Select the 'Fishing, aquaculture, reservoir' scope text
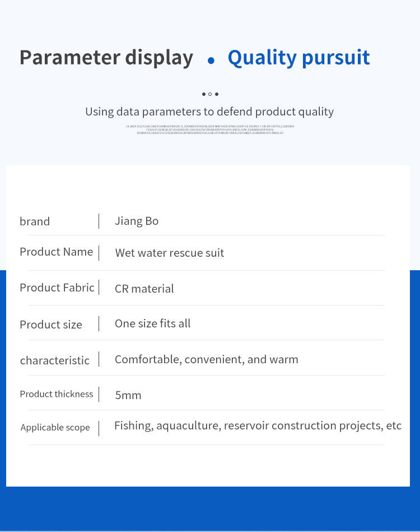 pyautogui.click(x=192, y=425)
